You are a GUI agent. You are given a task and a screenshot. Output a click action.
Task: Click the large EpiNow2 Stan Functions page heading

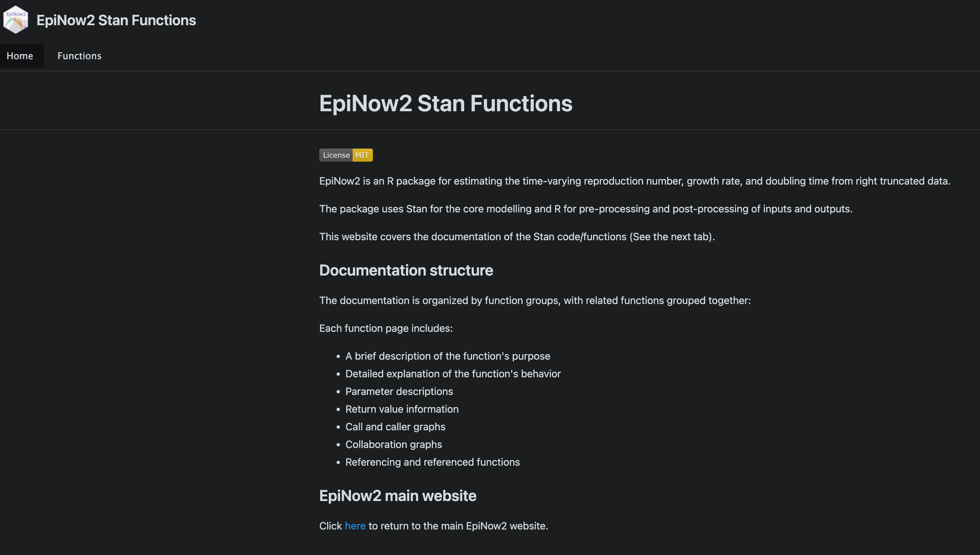coord(446,103)
